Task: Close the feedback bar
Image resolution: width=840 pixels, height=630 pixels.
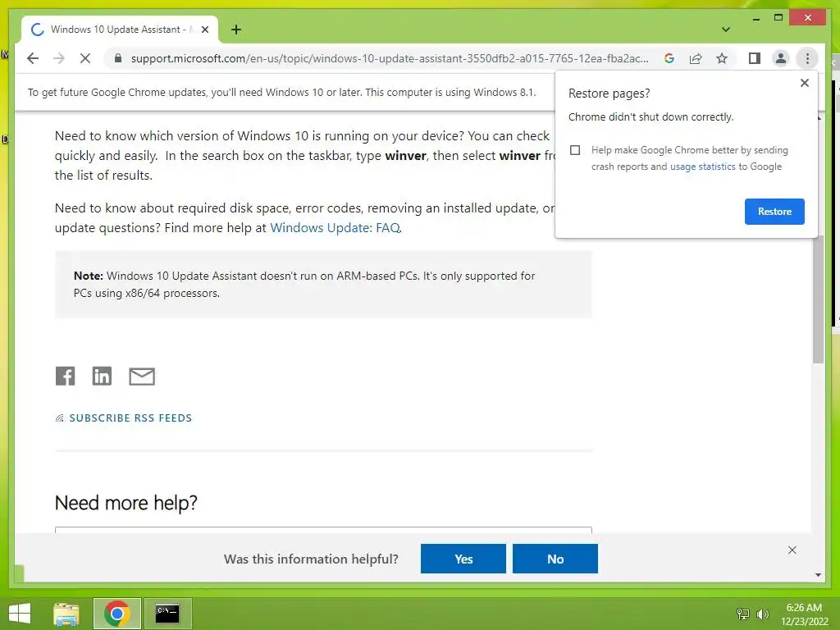Action: pos(792,550)
